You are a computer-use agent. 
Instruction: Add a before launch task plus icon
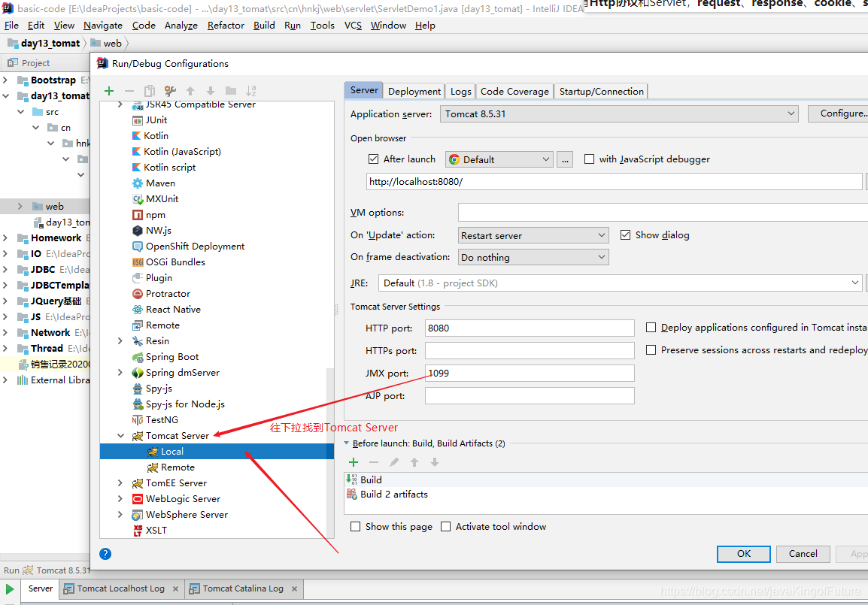coord(354,462)
